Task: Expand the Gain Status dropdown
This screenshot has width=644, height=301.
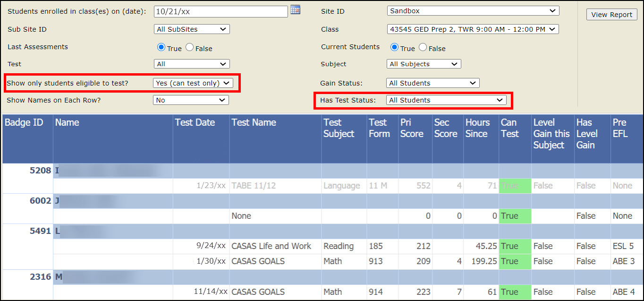Action: pyautogui.click(x=432, y=83)
